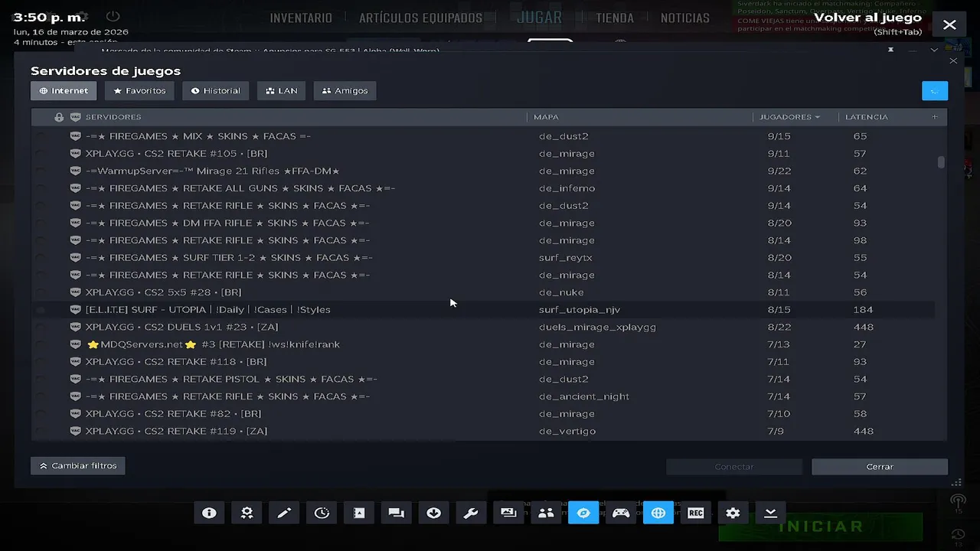Toggle the highlighted browser compass icon
The width and height of the screenshot is (980, 551).
coord(583,513)
